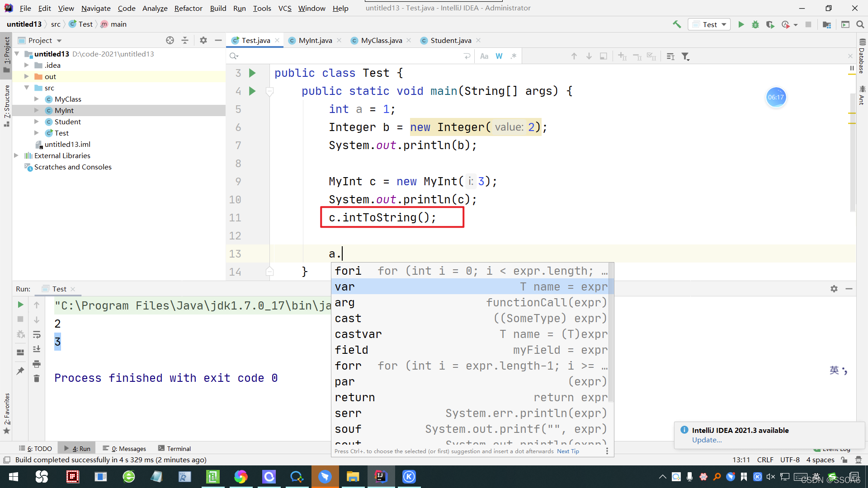
Task: Start debugging with the bug icon
Action: coord(755,24)
